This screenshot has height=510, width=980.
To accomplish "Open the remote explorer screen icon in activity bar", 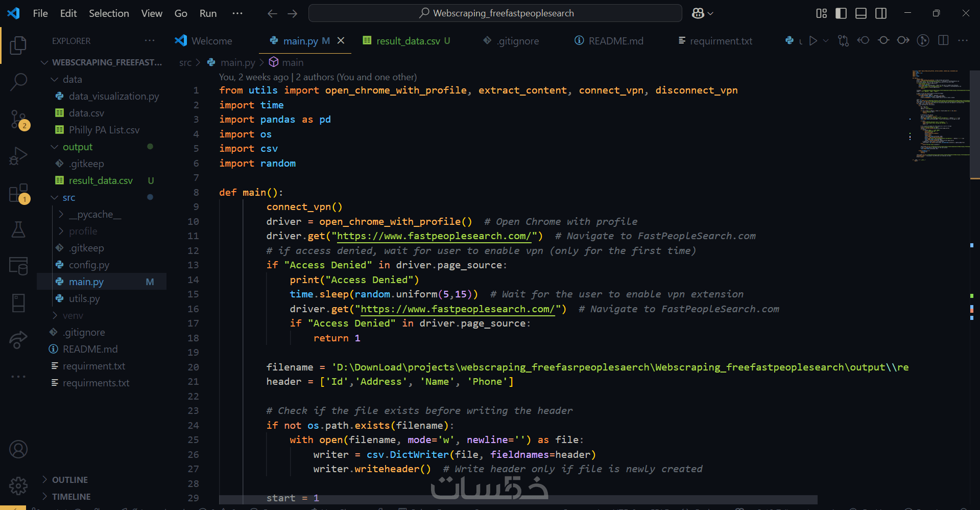I will click(x=18, y=266).
